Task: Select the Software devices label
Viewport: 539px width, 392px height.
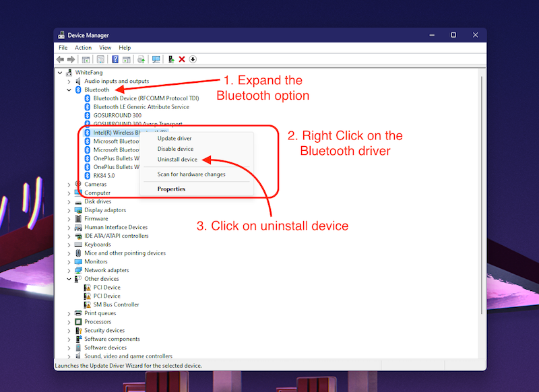Action: (106, 348)
